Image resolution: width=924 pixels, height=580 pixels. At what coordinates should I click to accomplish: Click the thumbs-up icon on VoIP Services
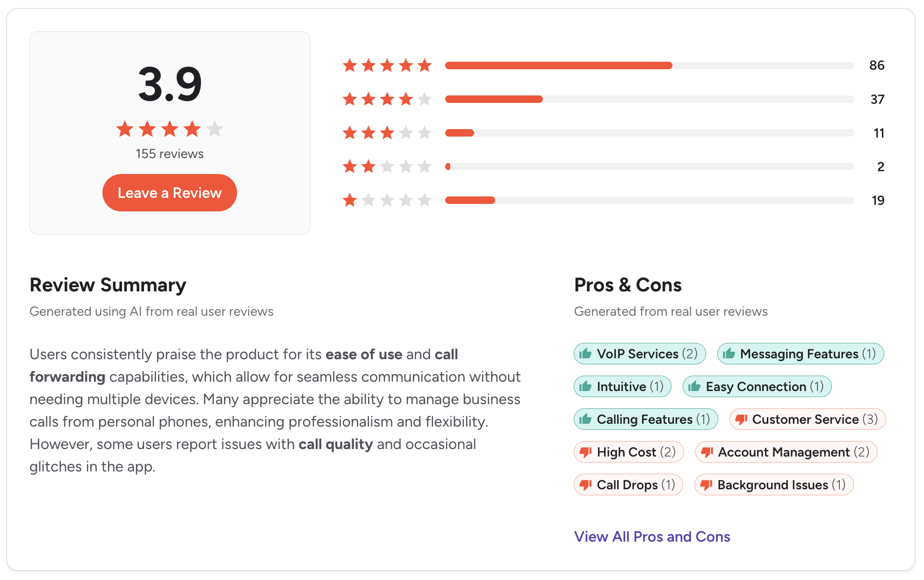pos(586,354)
